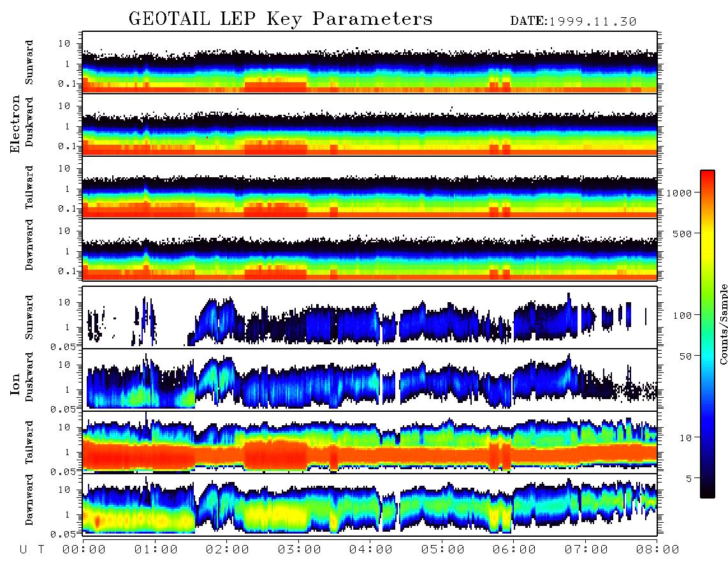The width and height of the screenshot is (728, 561).
Task: Click the Electron Duskward spectrogram panel
Action: pos(370,124)
